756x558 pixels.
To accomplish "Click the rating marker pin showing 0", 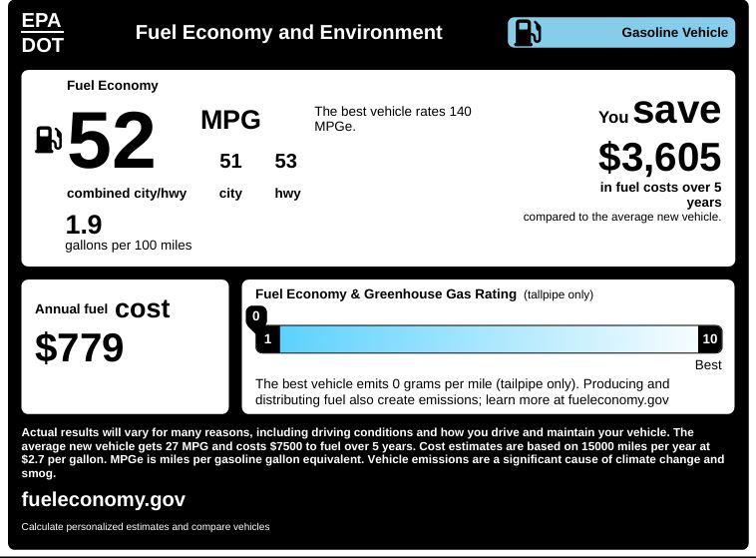I will [x=256, y=317].
